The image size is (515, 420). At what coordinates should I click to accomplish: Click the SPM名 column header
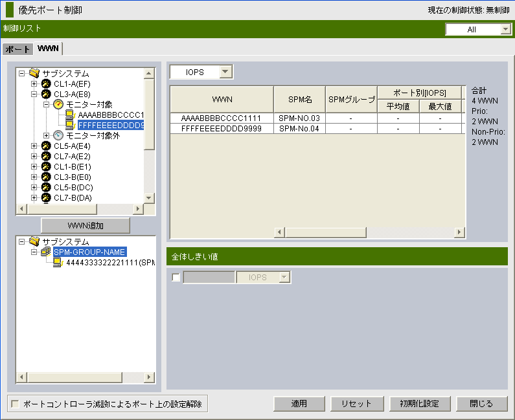tap(299, 100)
